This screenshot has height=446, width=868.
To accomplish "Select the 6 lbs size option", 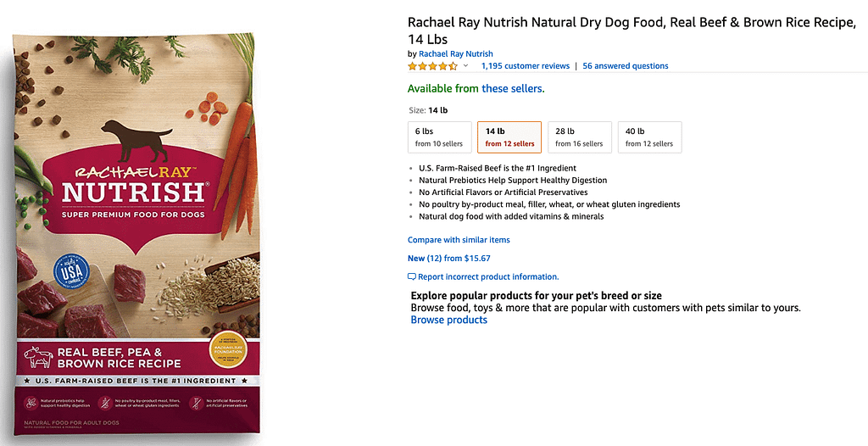I will 439,137.
